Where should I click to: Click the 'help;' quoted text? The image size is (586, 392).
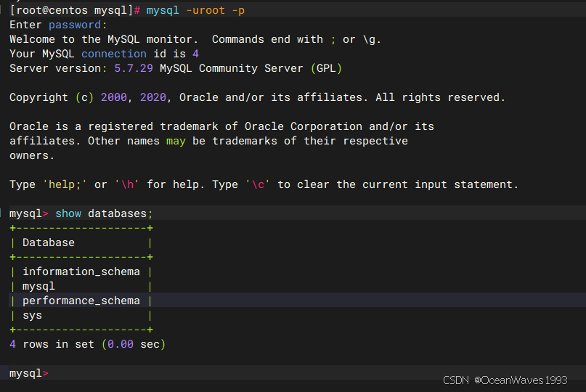tap(65, 184)
